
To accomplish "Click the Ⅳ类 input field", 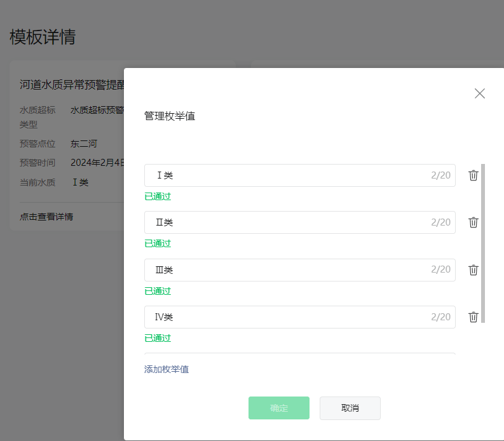I will pos(300,317).
